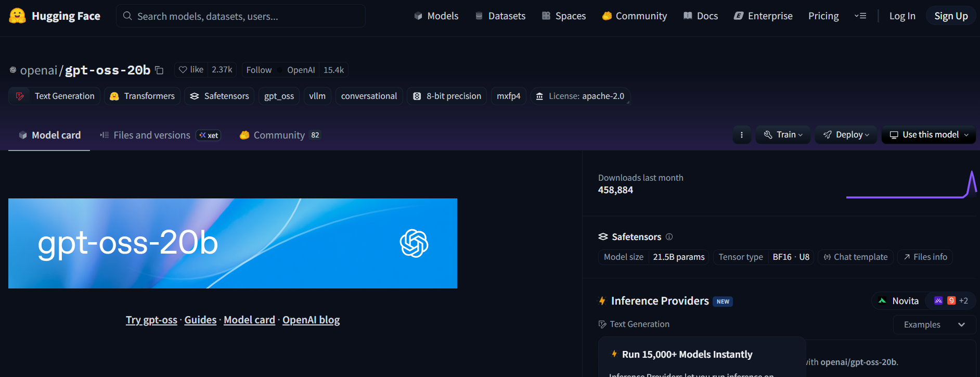This screenshot has height=377, width=980.
Task: Click the conversational tag
Action: click(x=369, y=96)
